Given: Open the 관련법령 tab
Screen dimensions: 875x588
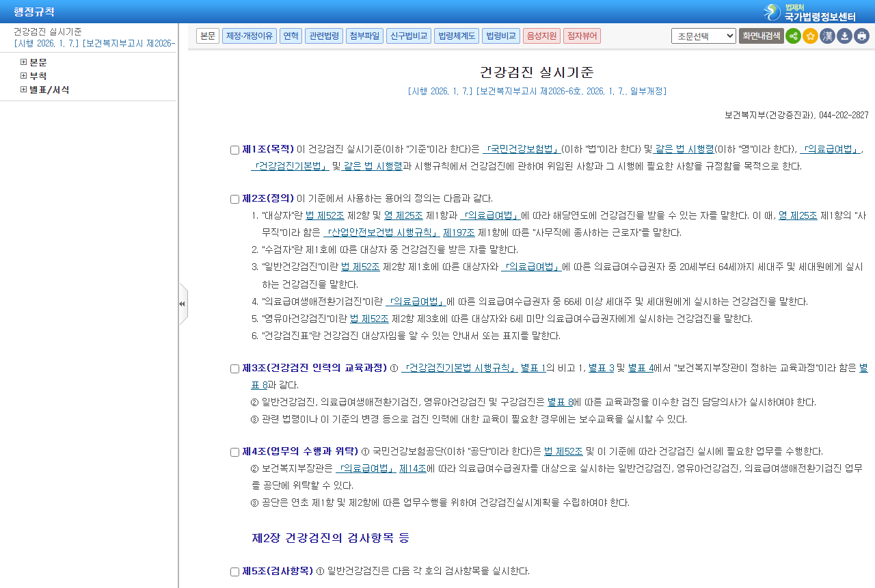Looking at the screenshot, I should [x=324, y=36].
